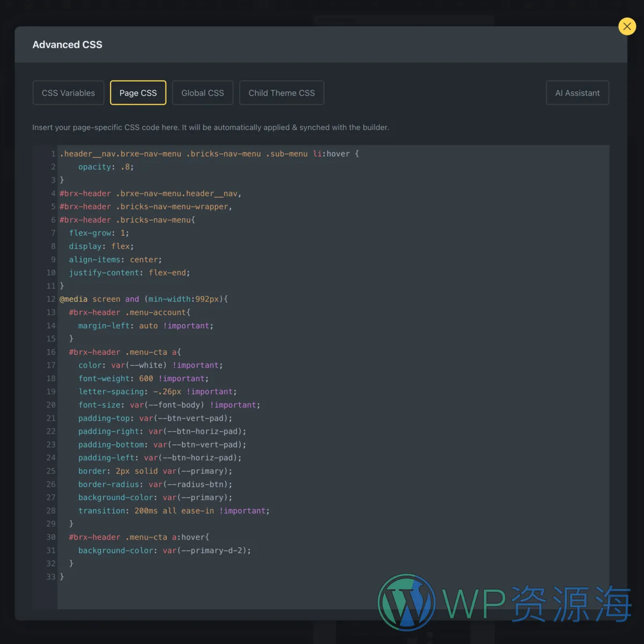Open the Child Theme CSS tab

pos(282,93)
